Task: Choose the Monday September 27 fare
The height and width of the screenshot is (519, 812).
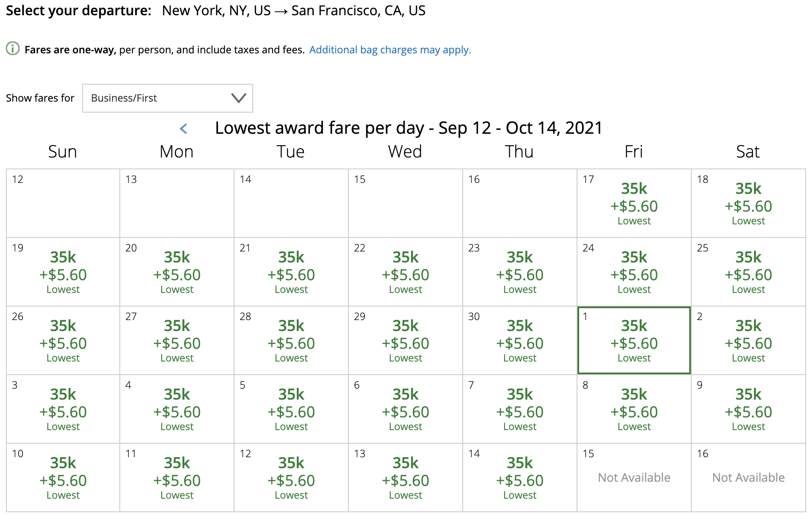Action: tap(177, 341)
